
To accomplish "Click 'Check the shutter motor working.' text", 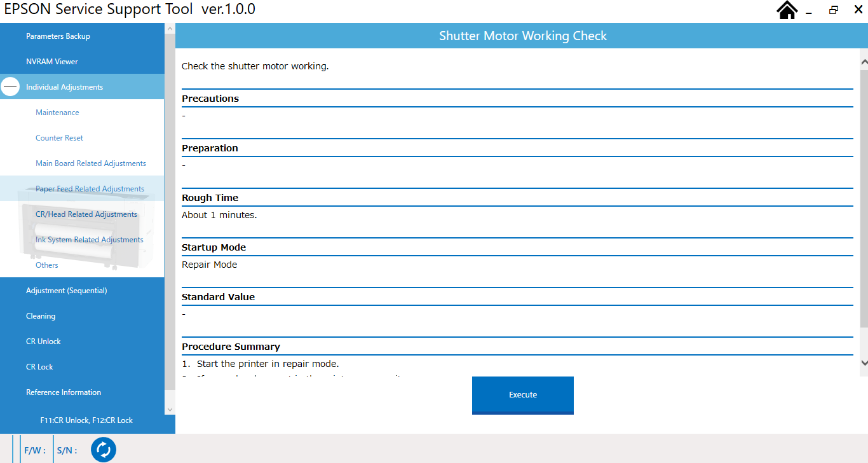I will tap(255, 66).
